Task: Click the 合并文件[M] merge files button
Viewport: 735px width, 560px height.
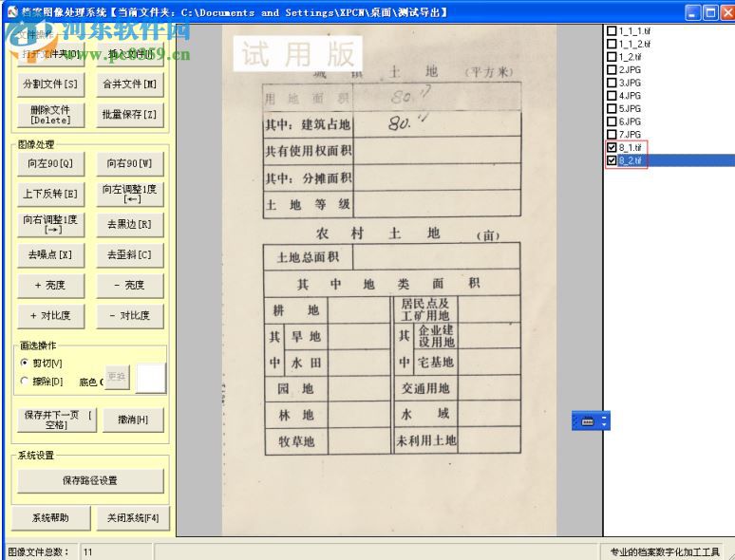Action: [x=130, y=84]
